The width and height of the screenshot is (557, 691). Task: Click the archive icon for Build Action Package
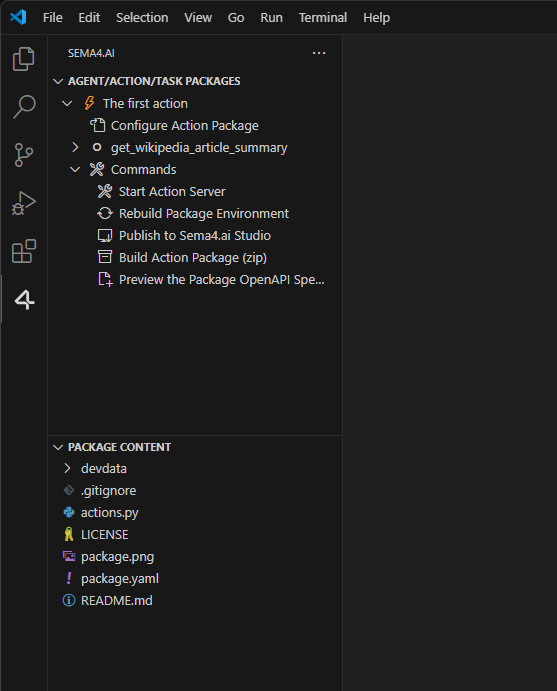click(105, 257)
